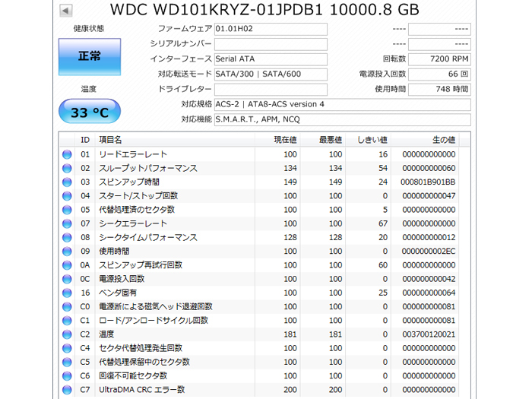Select the スループットパフォーマンス attribute name
The image size is (532, 399).
(148, 168)
